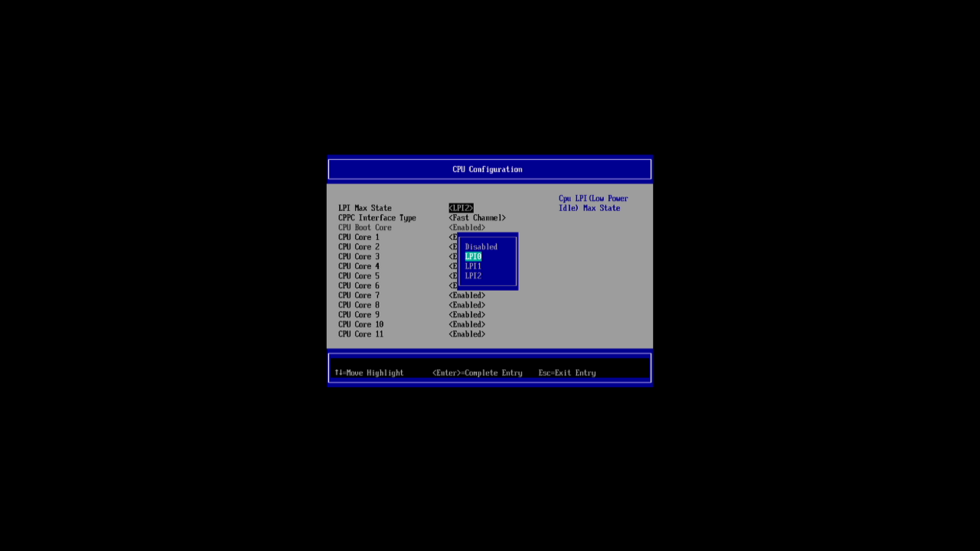Select the CPPC Interface Type label

[x=377, y=218]
